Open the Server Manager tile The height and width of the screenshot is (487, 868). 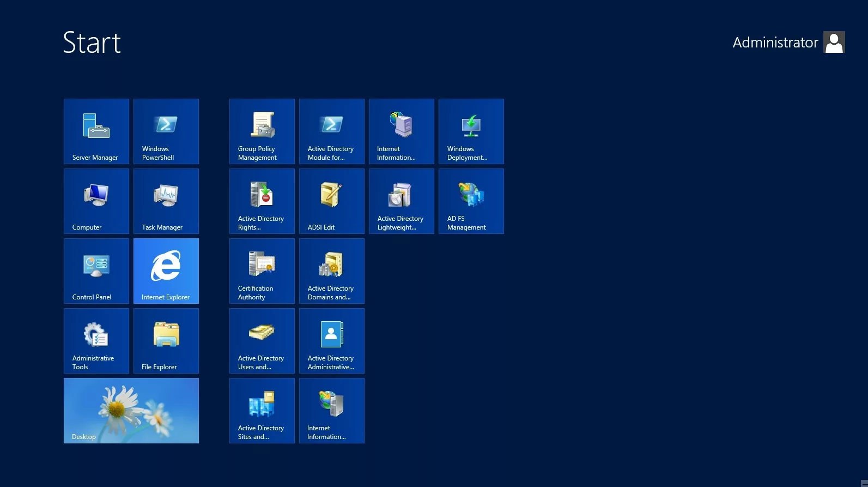[96, 131]
